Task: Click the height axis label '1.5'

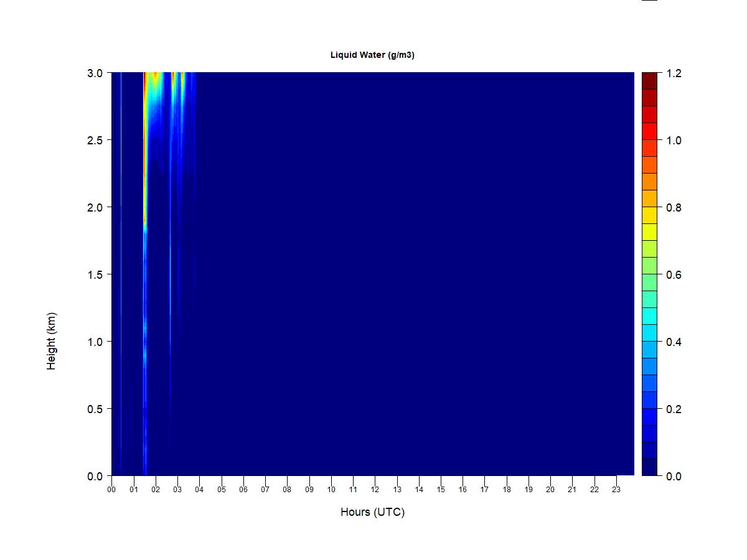Action: point(95,274)
